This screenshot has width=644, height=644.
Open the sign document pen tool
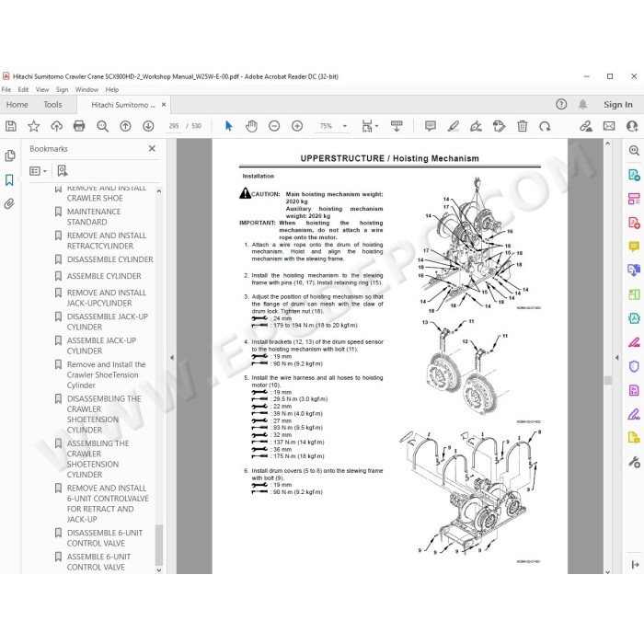click(x=476, y=126)
